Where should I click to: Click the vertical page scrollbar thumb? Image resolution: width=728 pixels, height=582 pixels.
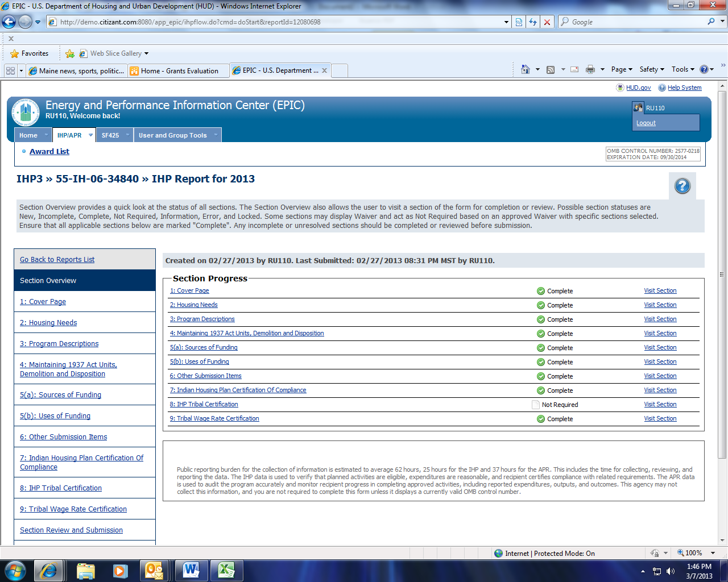point(722,275)
